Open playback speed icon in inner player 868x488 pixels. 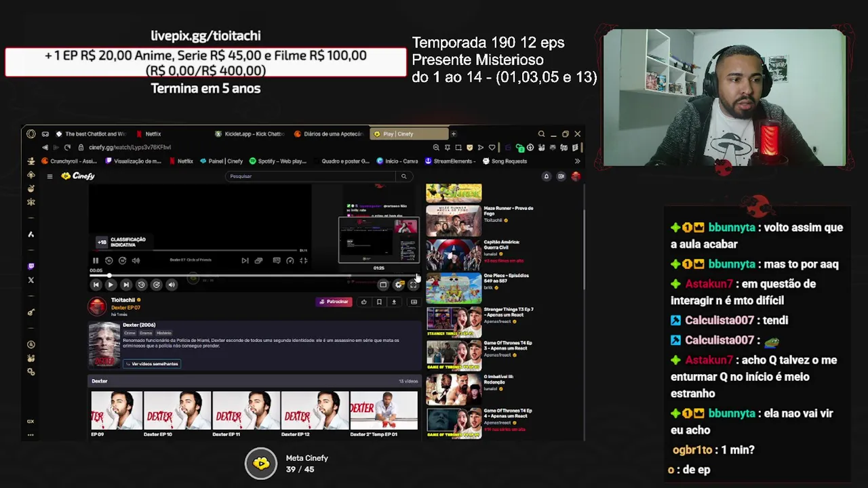point(290,260)
